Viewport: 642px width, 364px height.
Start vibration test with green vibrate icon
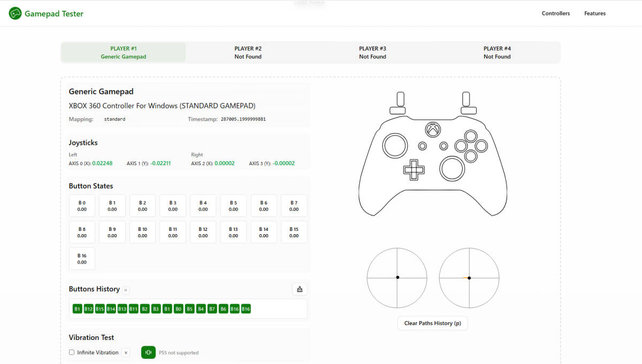(x=148, y=352)
